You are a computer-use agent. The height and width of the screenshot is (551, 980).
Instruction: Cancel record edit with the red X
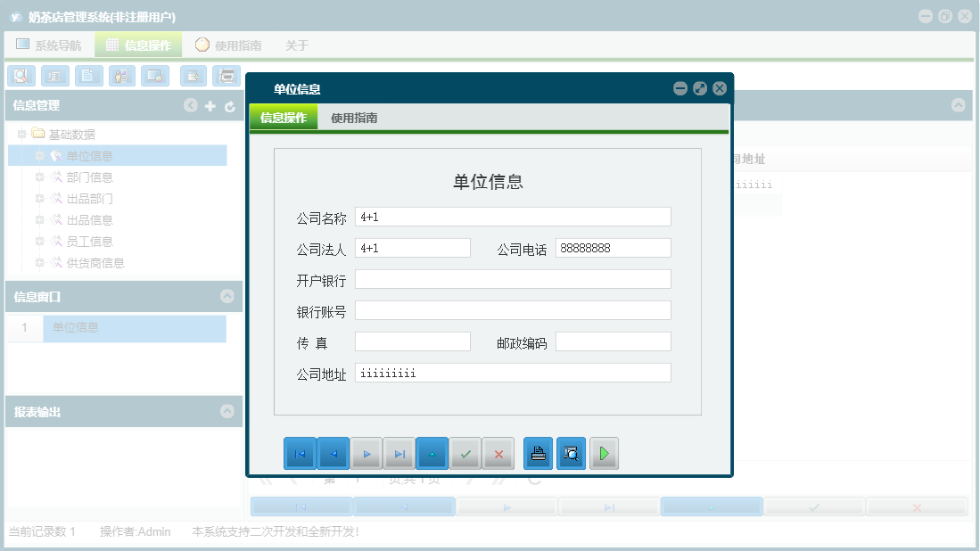click(x=498, y=453)
